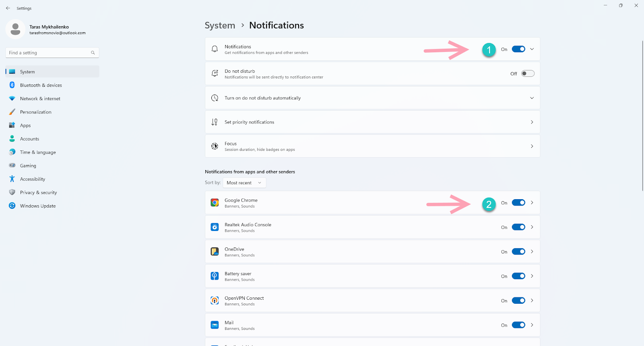Open OneDrive notification details chevron
644x346 pixels.
click(532, 251)
